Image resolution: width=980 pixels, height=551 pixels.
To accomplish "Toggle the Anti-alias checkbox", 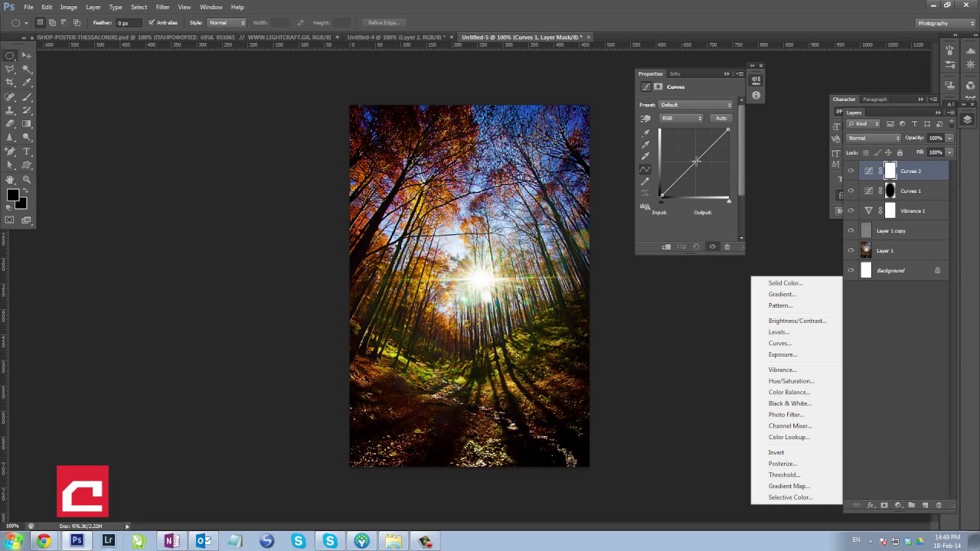I will (152, 23).
